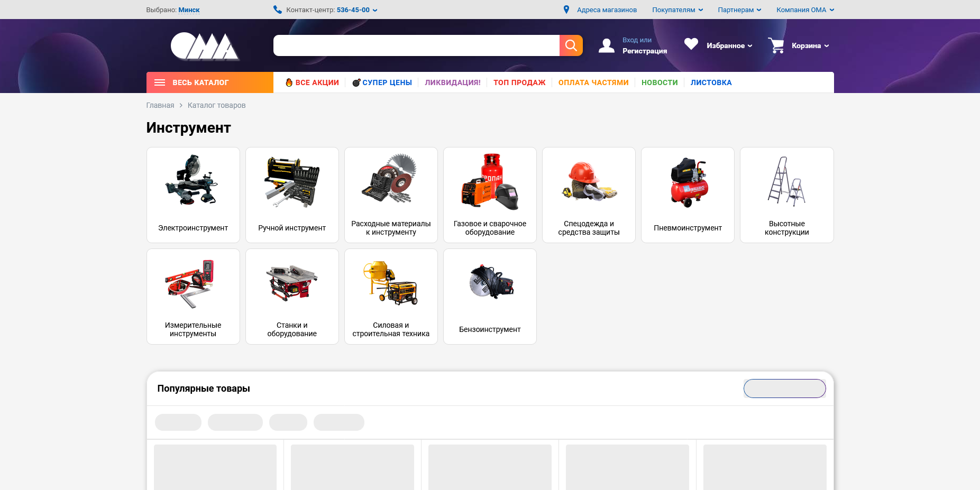Image resolution: width=980 pixels, height=490 pixels.
Task: Open the Высотные конструкции ladder image
Action: point(786,181)
